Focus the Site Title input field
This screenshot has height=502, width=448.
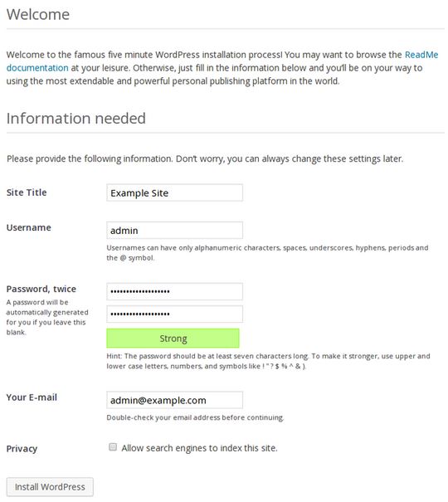(x=175, y=193)
